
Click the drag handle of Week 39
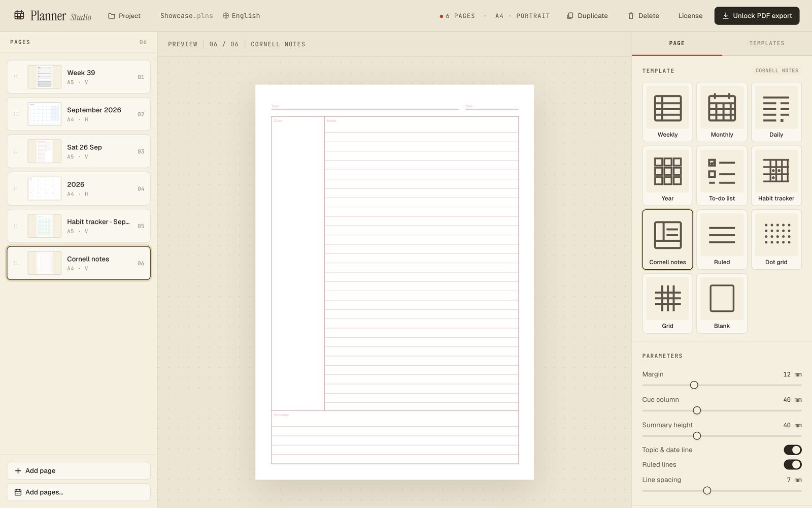pyautogui.click(x=16, y=77)
